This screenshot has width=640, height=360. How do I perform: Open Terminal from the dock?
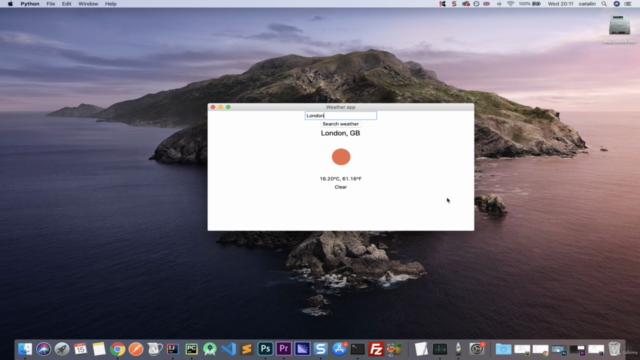coord(358,349)
